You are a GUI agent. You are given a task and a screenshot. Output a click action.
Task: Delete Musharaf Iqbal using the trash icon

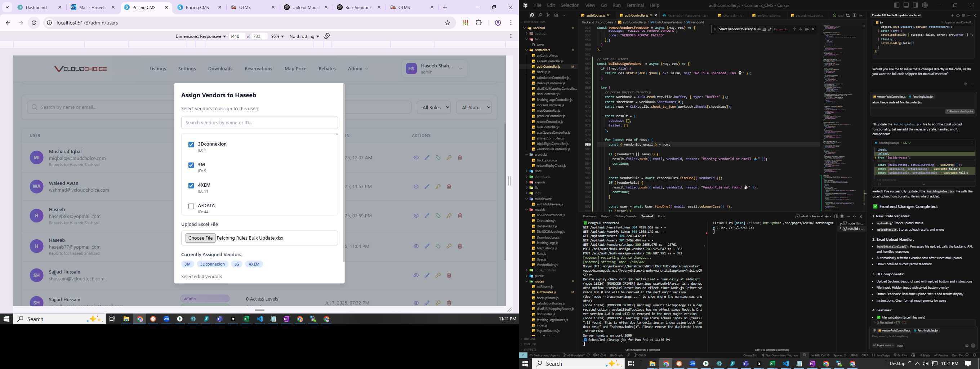point(460,157)
